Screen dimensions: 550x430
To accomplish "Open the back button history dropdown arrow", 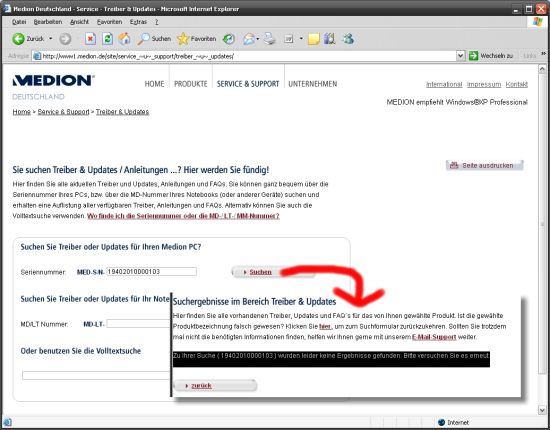I will click(x=51, y=39).
